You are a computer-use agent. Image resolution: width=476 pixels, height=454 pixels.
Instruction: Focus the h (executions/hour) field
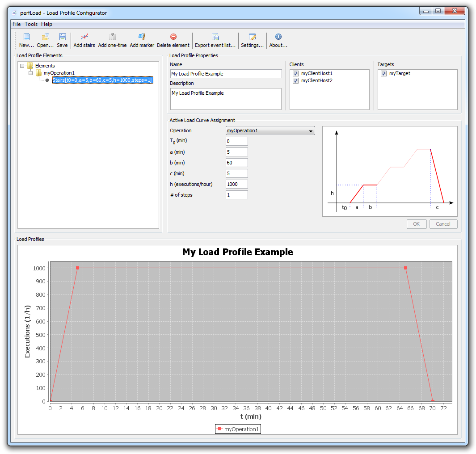(237, 184)
